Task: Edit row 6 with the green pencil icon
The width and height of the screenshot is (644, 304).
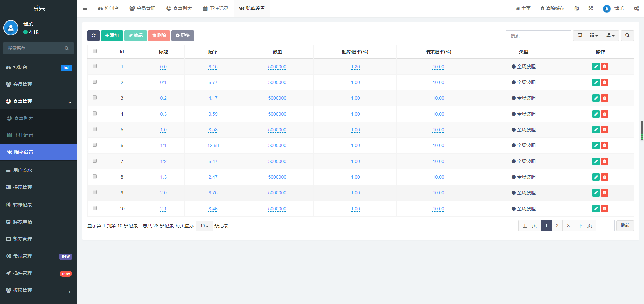Action: [596, 145]
